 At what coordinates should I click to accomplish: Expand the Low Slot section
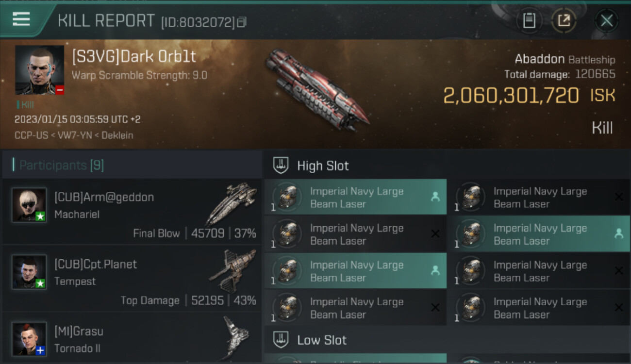(x=322, y=340)
